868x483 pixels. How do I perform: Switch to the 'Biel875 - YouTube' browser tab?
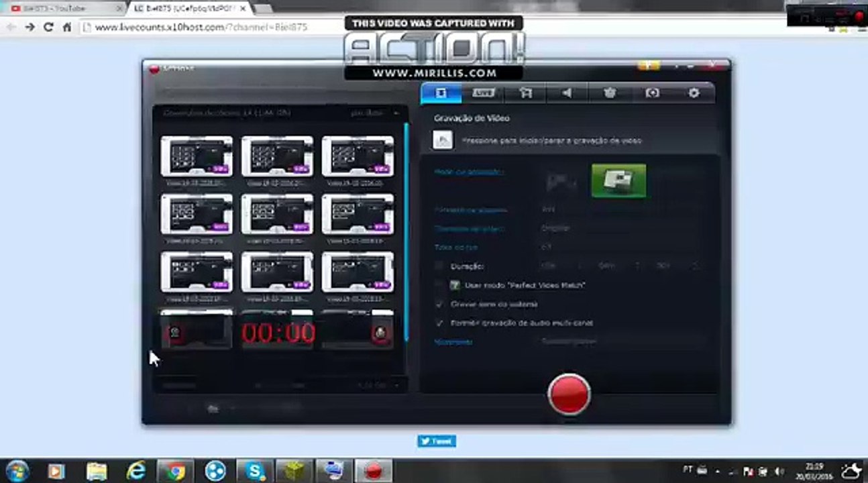point(64,9)
